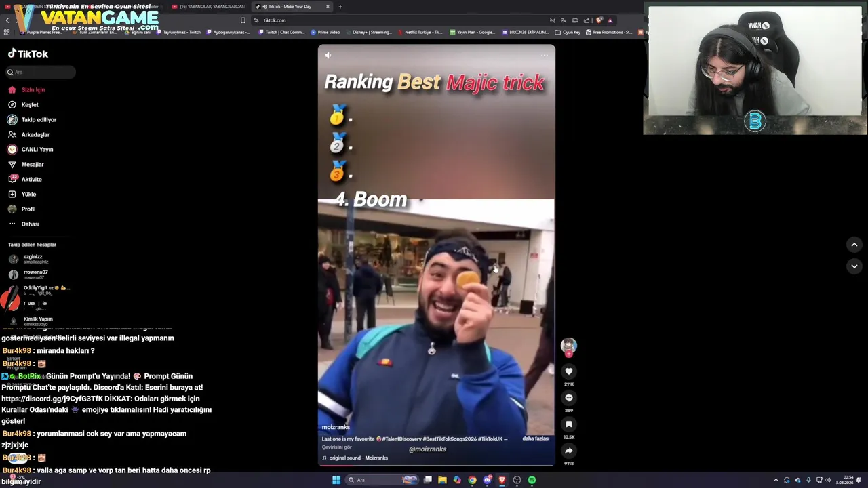Open OBS Studio from the taskbar
Viewport: 868px width, 488px height.
click(517, 480)
